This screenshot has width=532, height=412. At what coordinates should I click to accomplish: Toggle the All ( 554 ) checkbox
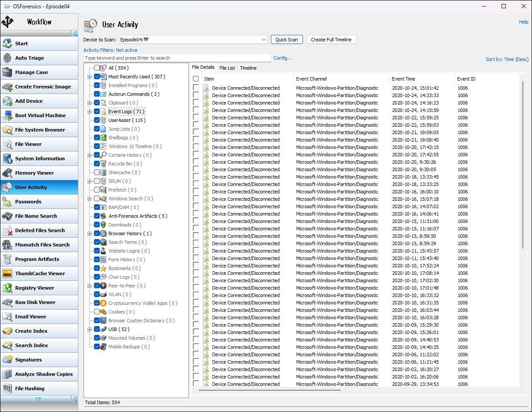click(97, 68)
